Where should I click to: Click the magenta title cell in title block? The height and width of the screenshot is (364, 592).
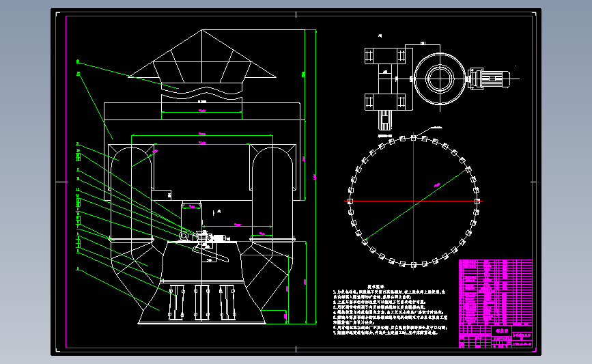502,331
